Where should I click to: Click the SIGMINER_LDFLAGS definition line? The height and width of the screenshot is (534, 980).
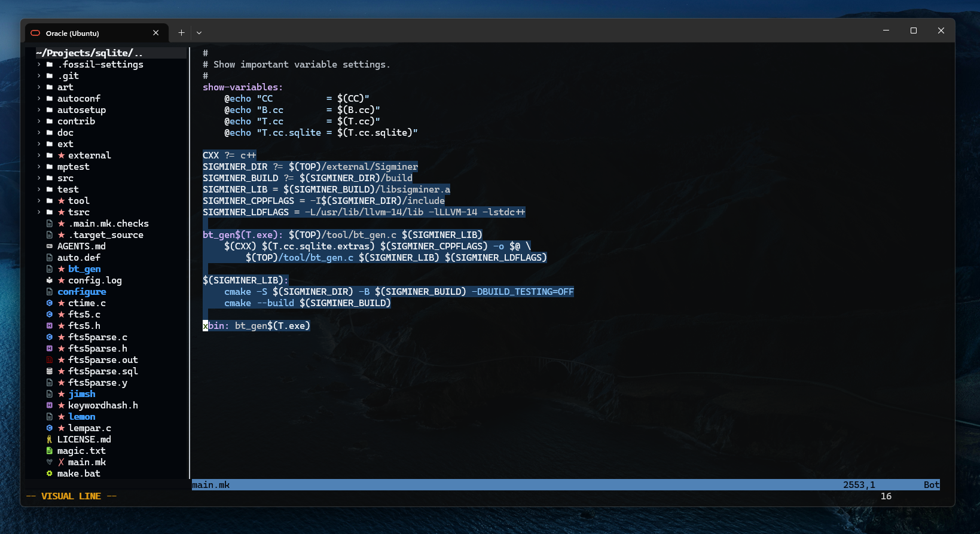coord(364,212)
